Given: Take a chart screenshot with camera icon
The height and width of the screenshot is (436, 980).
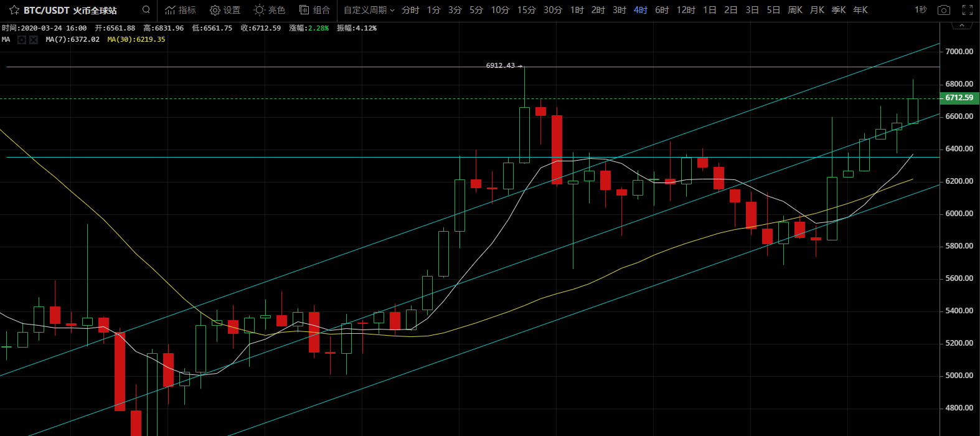Looking at the screenshot, I should coord(944,10).
